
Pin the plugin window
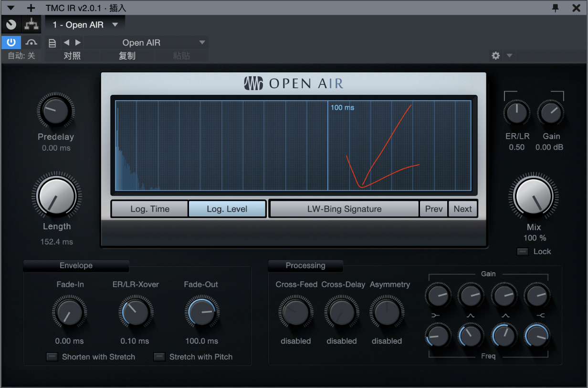pos(555,8)
